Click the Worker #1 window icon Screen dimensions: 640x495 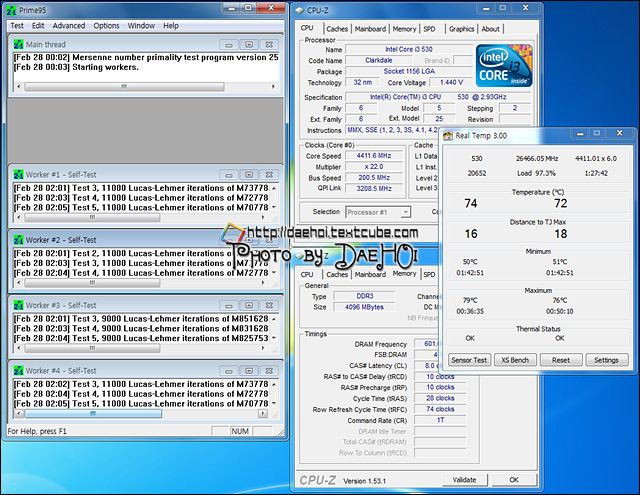click(18, 175)
